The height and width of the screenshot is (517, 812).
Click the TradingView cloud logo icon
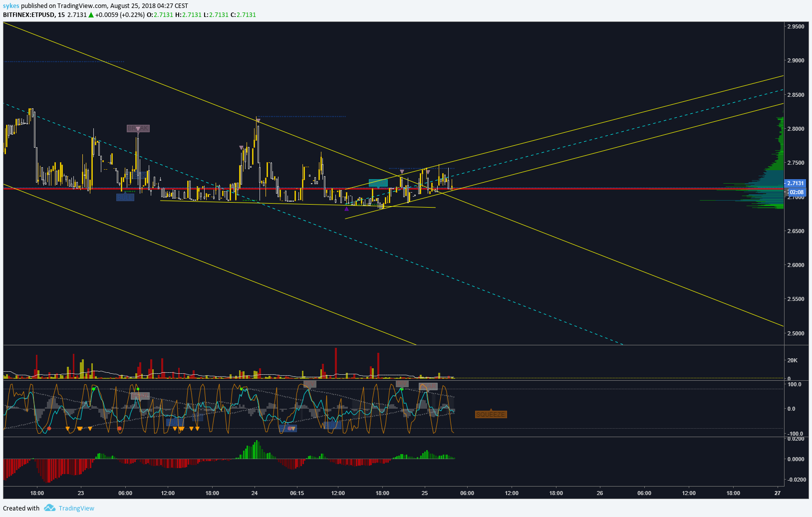49,508
